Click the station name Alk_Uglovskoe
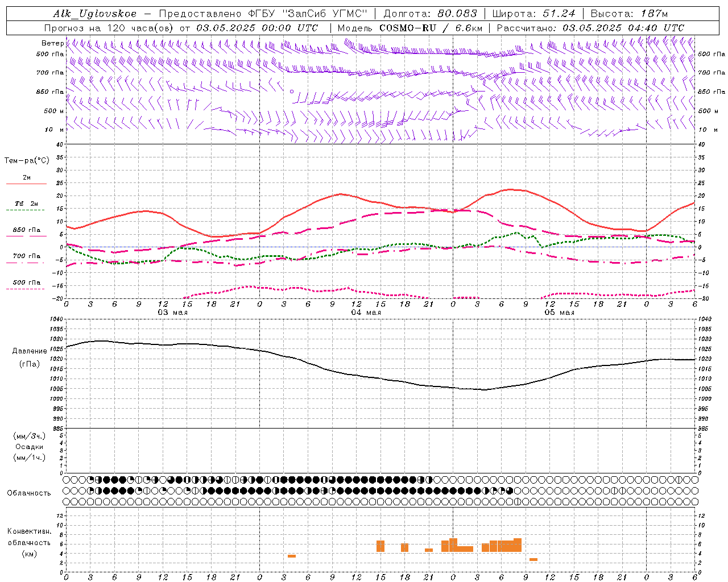This screenshot has width=728, height=582. pyautogui.click(x=95, y=14)
